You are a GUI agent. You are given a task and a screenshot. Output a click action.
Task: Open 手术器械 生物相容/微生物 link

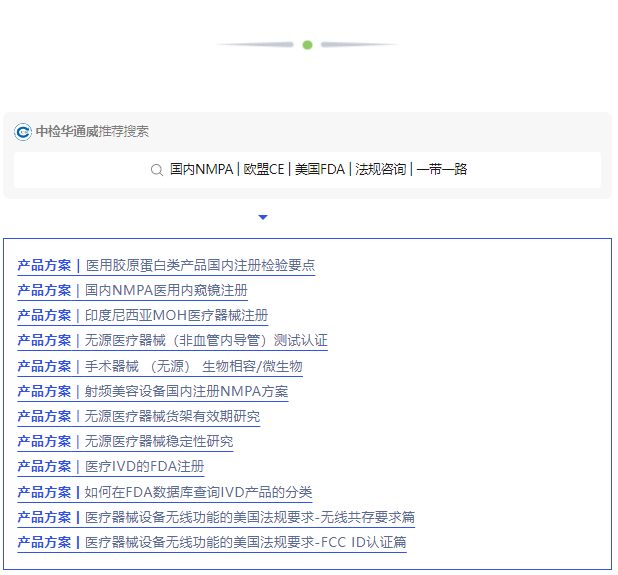click(x=194, y=366)
